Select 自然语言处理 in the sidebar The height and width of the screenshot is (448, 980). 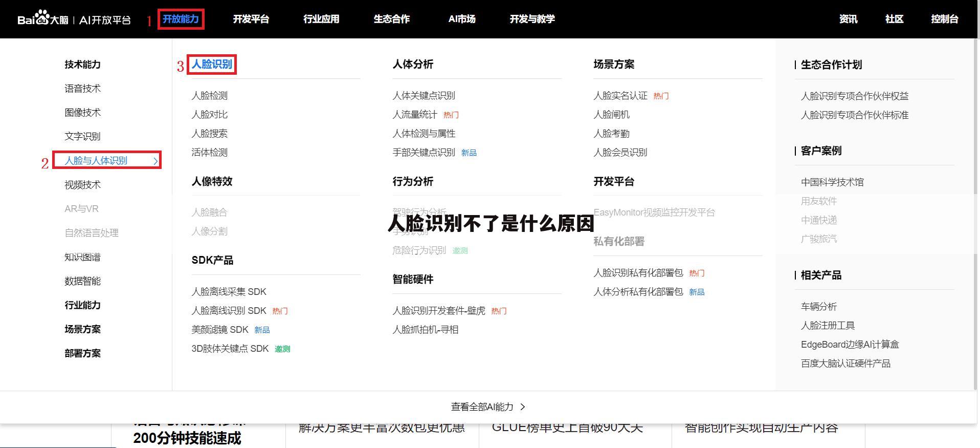pos(92,233)
